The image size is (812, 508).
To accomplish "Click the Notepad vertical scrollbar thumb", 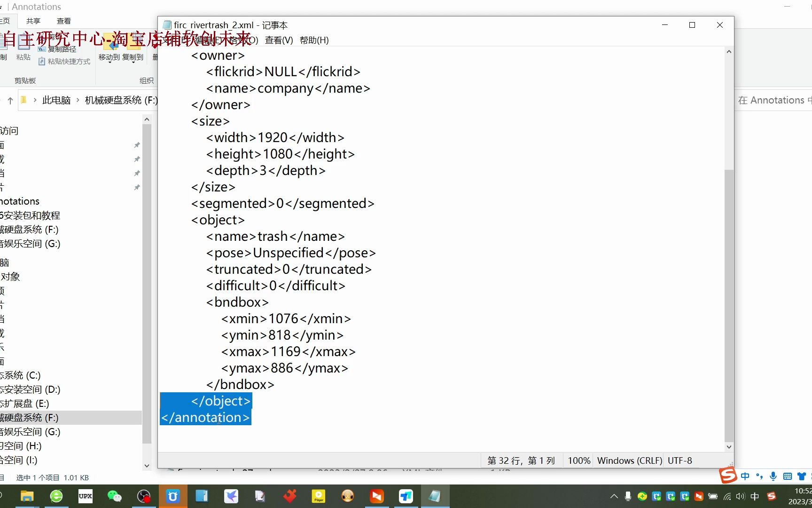I will pos(729,306).
